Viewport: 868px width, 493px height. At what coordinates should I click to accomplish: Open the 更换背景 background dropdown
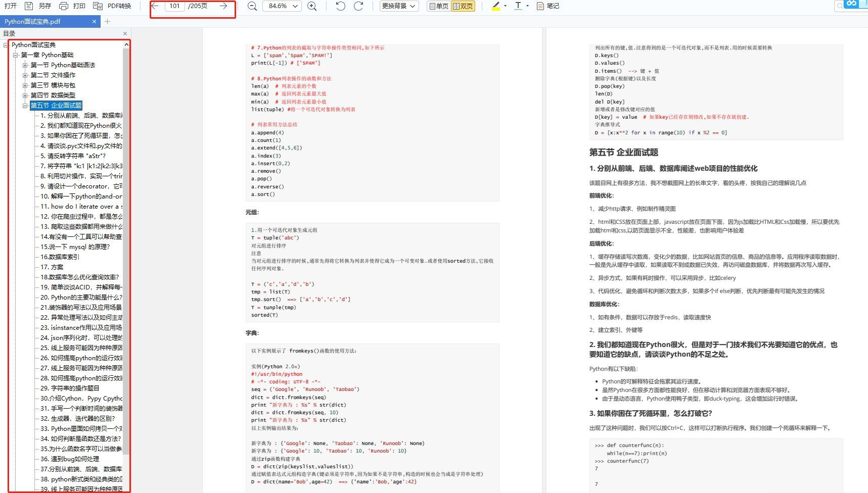pos(399,6)
